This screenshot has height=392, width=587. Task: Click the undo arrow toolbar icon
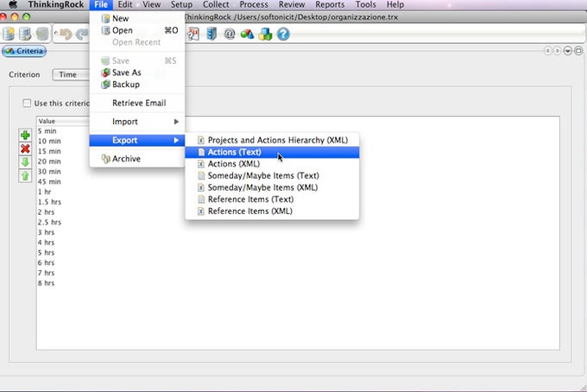(66, 35)
